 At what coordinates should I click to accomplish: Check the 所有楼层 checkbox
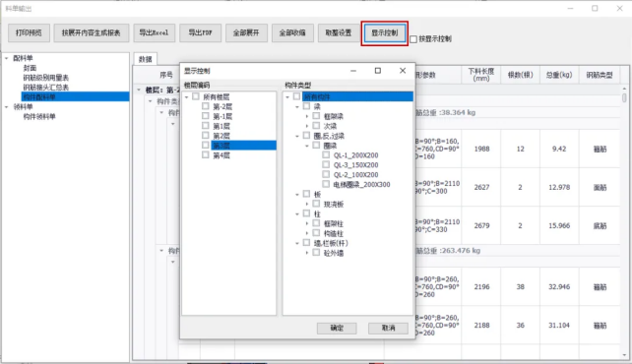tap(196, 96)
